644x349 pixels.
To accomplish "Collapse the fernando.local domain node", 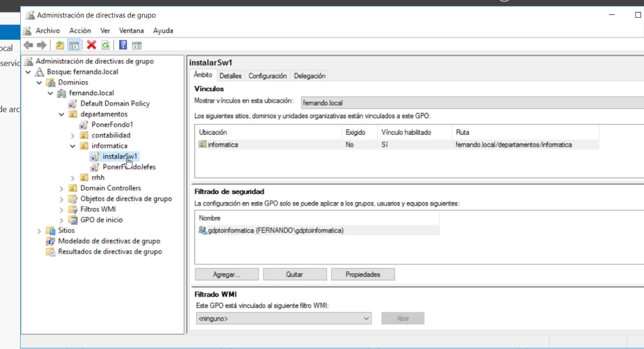I will click(50, 93).
